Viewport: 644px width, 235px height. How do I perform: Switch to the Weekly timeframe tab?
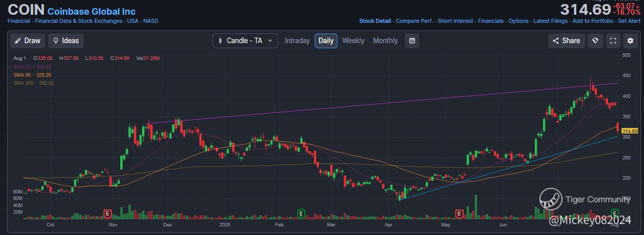tap(353, 41)
